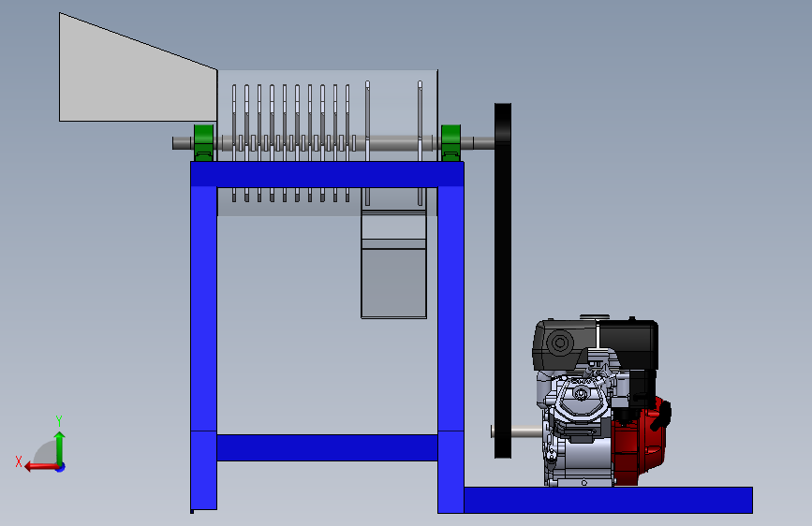Select the lower blue crossbar

coord(327,447)
